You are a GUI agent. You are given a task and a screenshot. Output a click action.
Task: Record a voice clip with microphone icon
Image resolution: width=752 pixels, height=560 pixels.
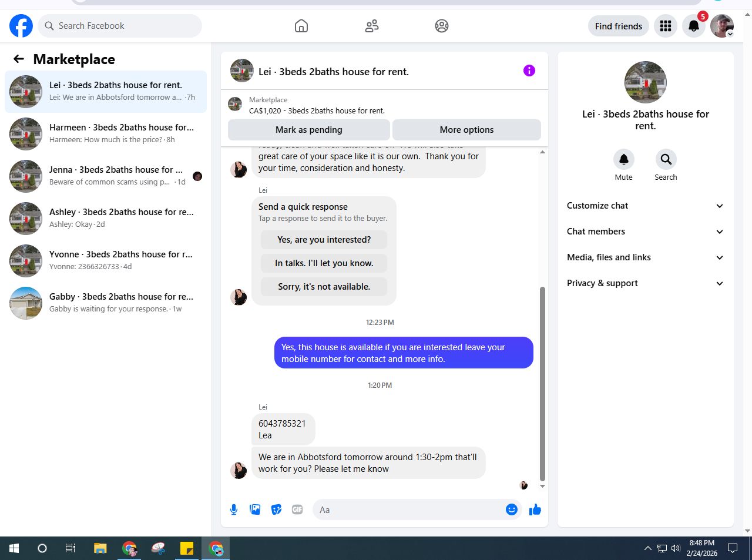pos(234,509)
